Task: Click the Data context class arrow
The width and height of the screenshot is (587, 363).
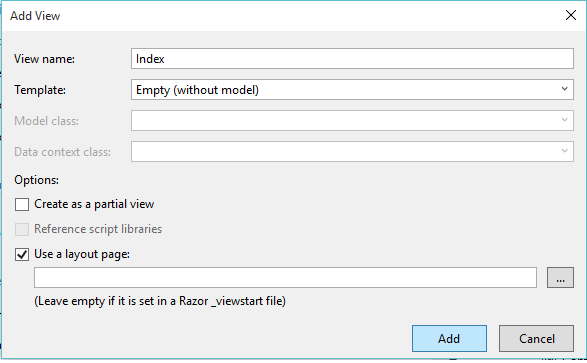Action: tap(565, 151)
